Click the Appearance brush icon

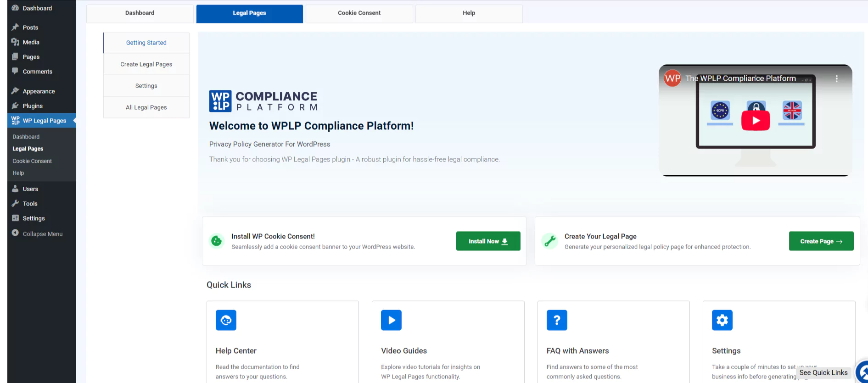pos(15,91)
